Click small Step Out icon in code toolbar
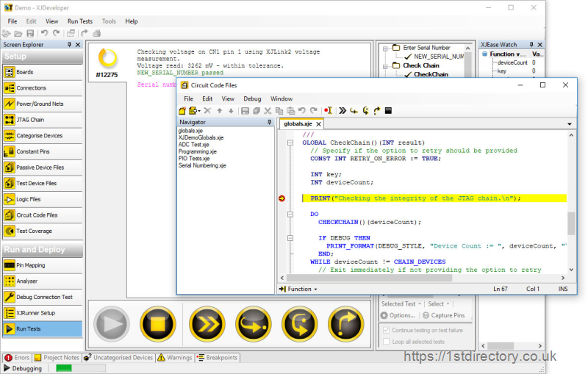This screenshot has width=588, height=374. click(x=377, y=110)
